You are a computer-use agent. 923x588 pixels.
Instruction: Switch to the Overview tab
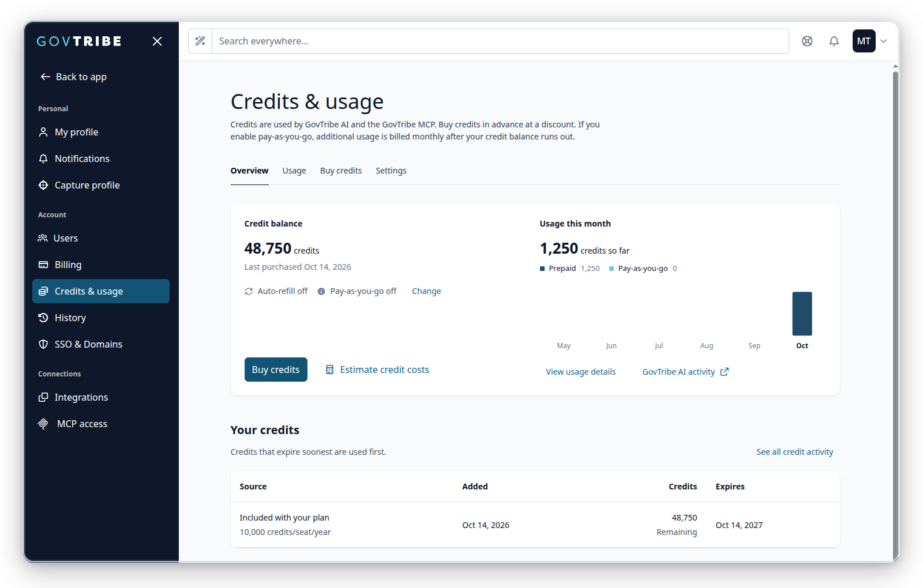coord(249,171)
